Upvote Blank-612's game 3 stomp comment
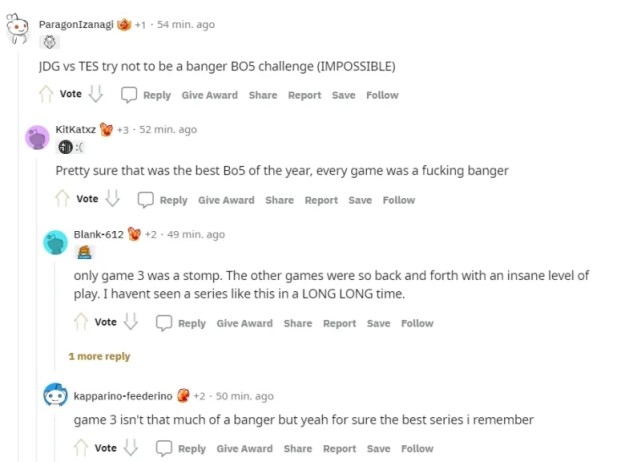This screenshot has height=462, width=641. click(x=81, y=322)
